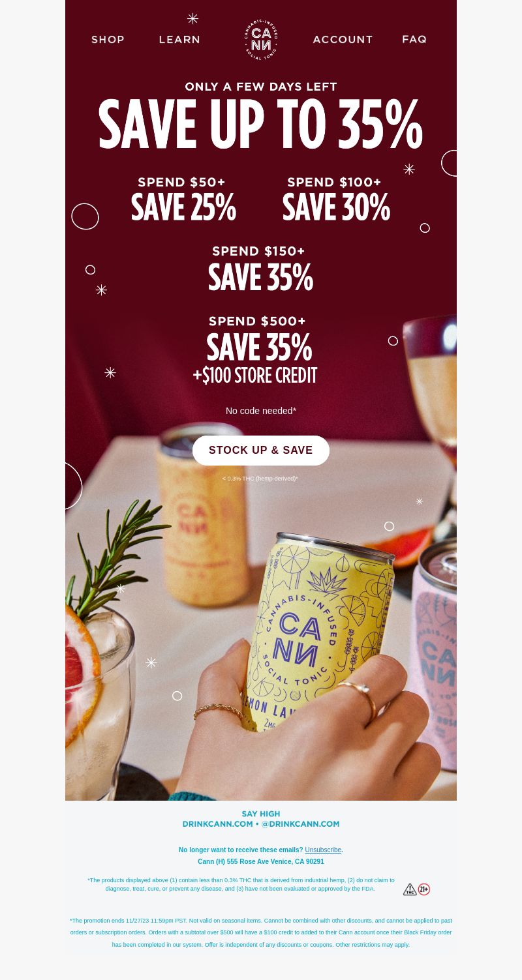Click the Spend $50+ Save 25% offer

click(183, 199)
